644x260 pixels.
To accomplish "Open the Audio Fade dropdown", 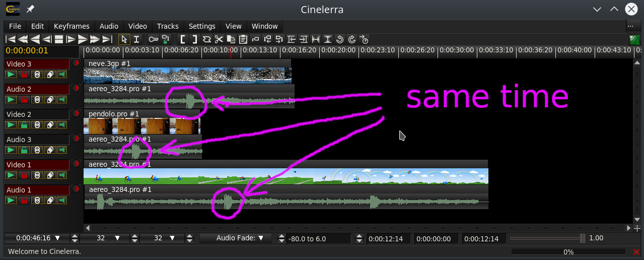I will pyautogui.click(x=235, y=238).
